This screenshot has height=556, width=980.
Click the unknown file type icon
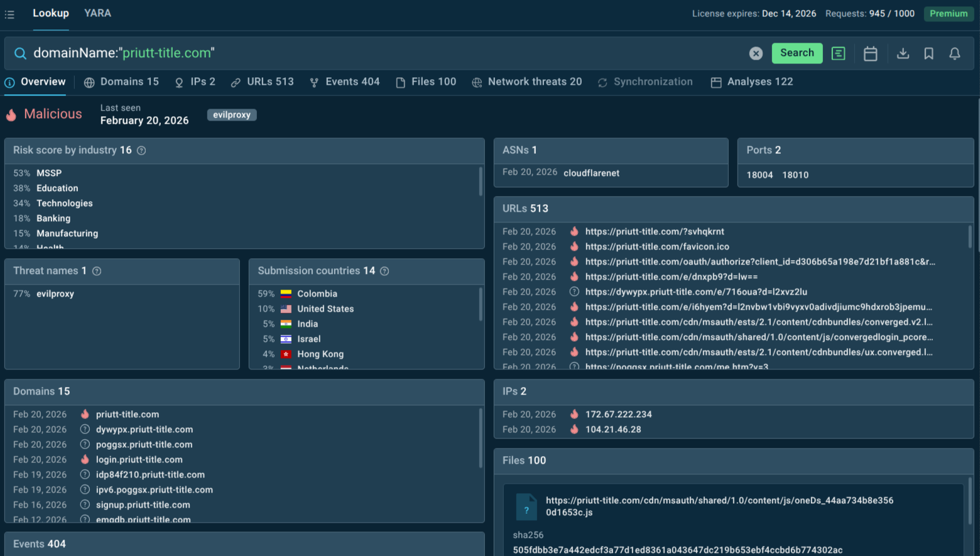526,507
